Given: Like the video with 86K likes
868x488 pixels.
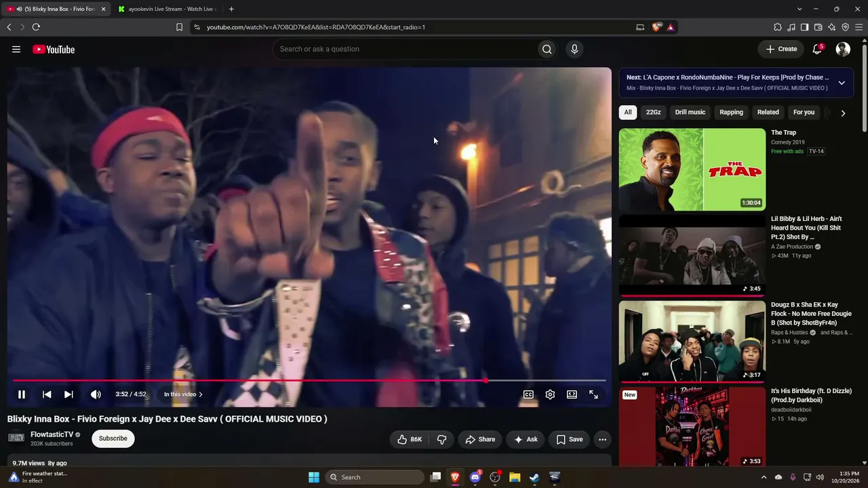Looking at the screenshot, I should coord(410,439).
